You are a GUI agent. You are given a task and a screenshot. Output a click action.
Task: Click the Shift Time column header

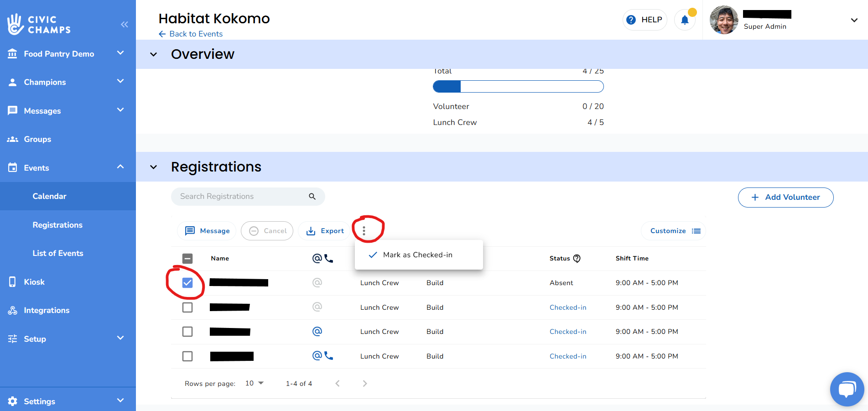[x=632, y=258]
